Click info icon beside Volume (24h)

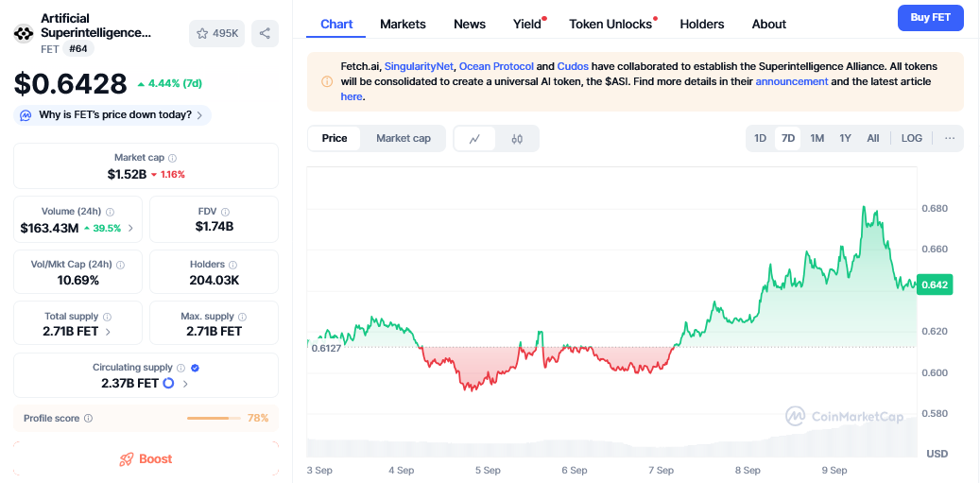coord(110,212)
